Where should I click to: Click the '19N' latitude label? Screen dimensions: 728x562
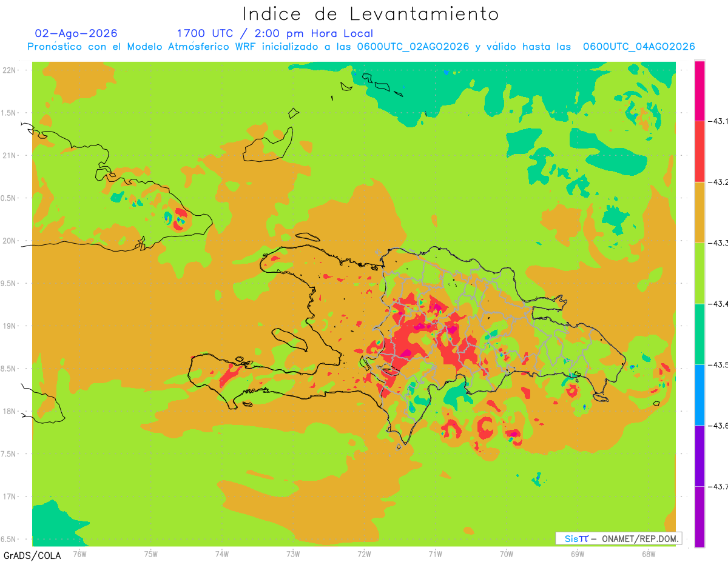click(9, 326)
